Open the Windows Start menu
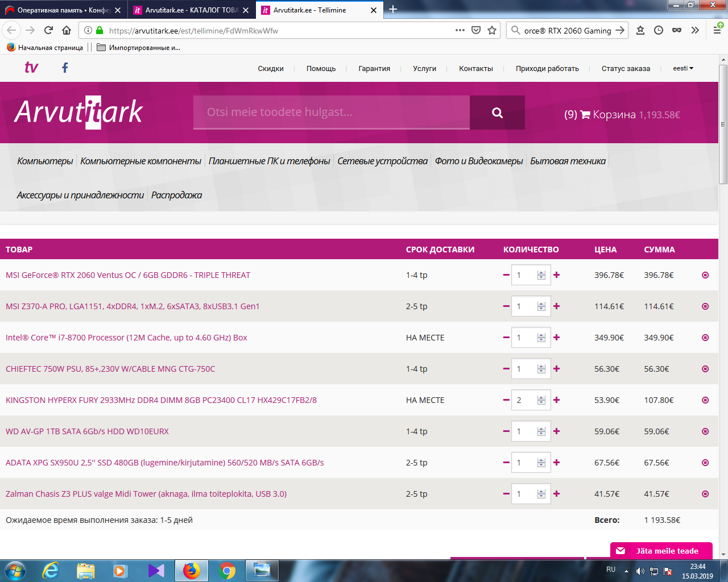 pyautogui.click(x=15, y=570)
